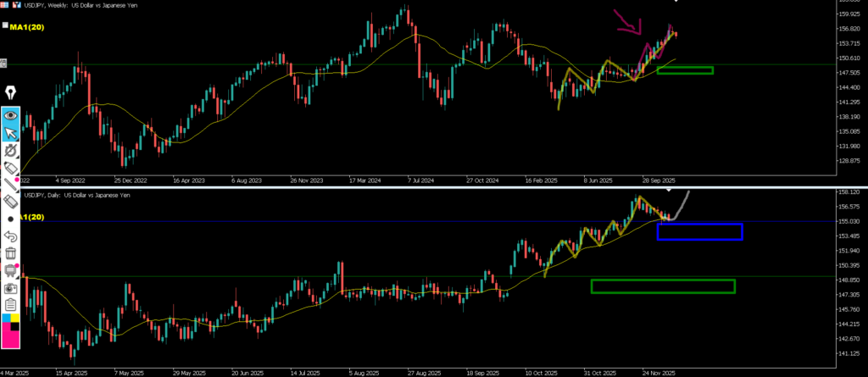This screenshot has width=868, height=377.
Task: Click the pen nib icon atop the toolbar
Action: tap(11, 92)
